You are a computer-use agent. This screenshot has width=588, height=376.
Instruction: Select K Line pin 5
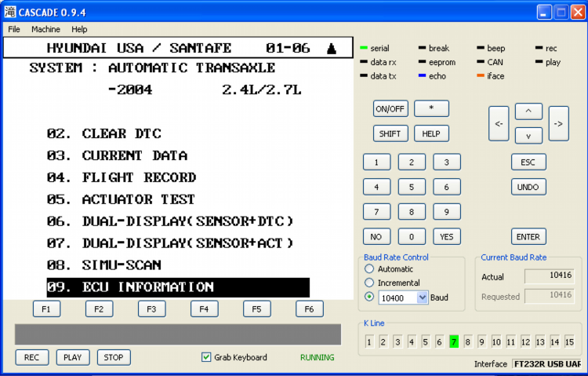[x=426, y=341]
